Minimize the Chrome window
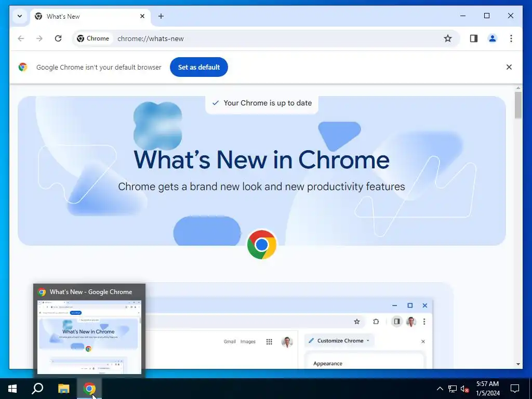The width and height of the screenshot is (532, 399). click(x=463, y=16)
